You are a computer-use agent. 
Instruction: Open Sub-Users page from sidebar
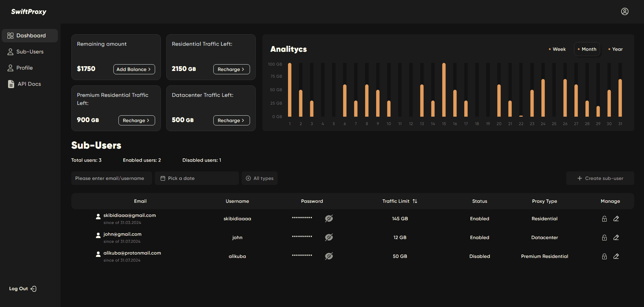pyautogui.click(x=30, y=52)
